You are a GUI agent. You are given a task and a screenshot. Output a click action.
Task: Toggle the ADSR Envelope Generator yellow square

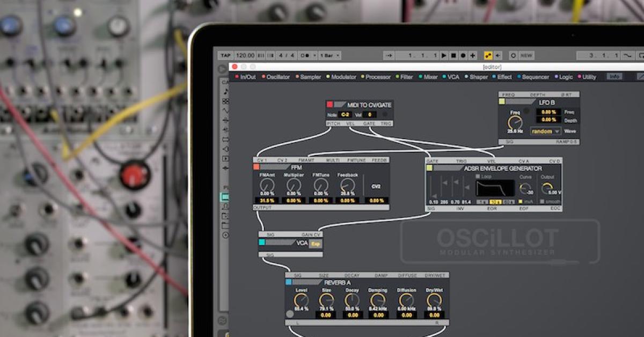[x=429, y=168]
